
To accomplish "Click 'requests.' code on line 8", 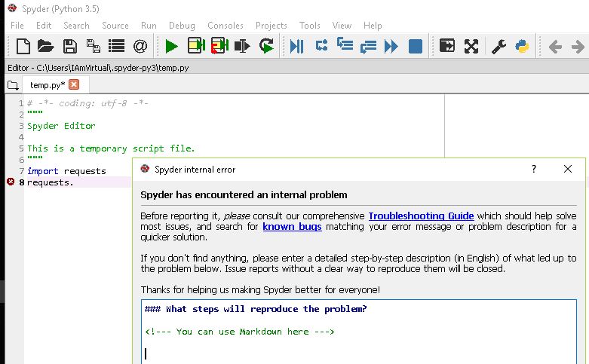I will click(50, 182).
